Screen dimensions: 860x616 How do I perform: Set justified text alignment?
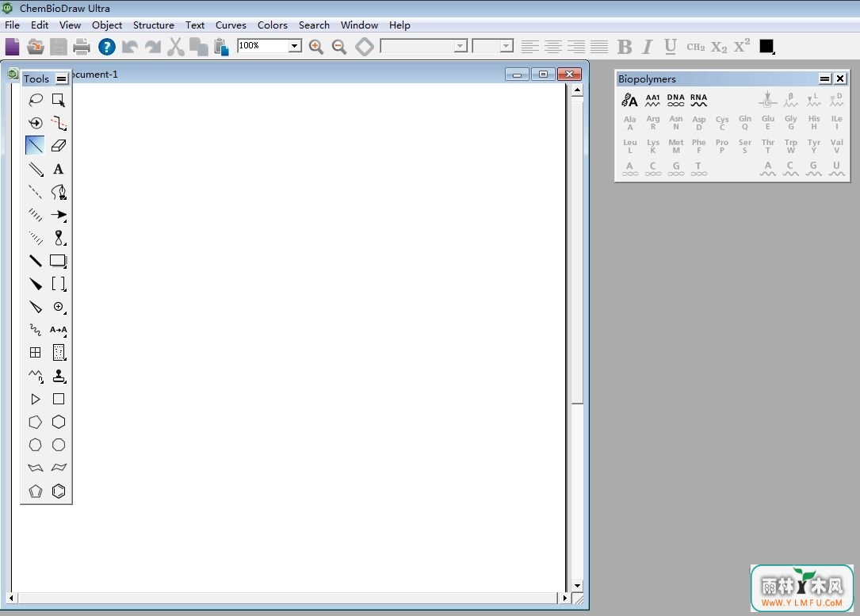tap(599, 47)
